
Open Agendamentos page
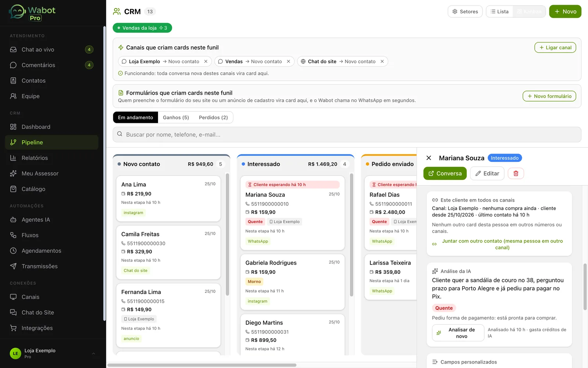coord(51,251)
